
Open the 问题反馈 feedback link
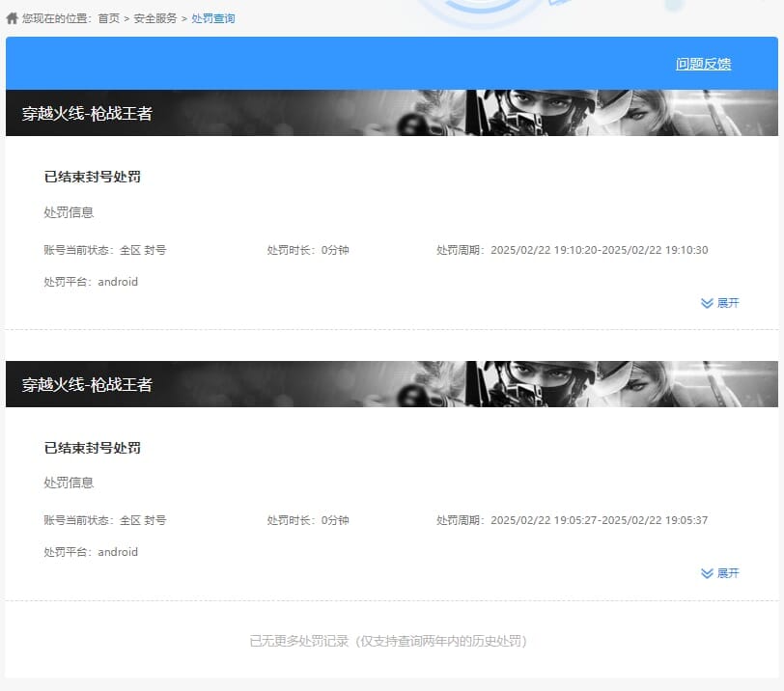pos(703,64)
